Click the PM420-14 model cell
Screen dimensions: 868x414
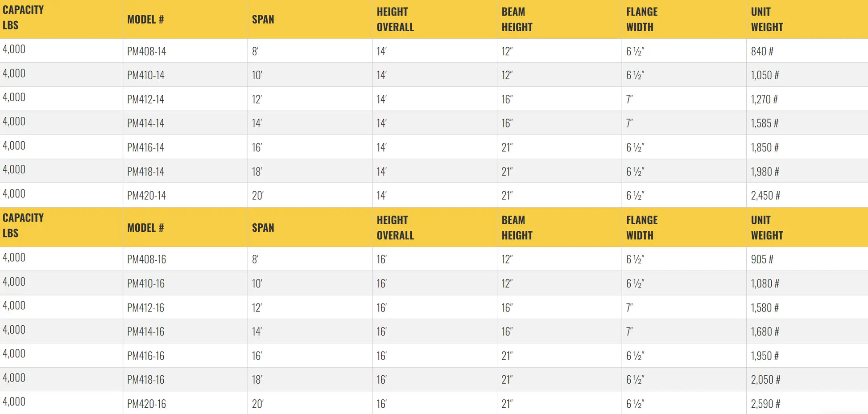click(146, 196)
